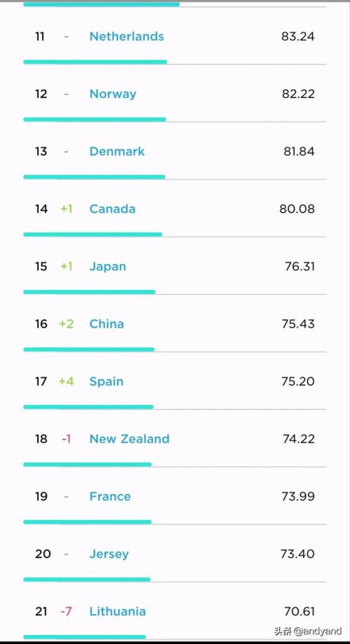This screenshot has height=644, width=350.
Task: Click the +4 rank change for Spain
Action: point(66,382)
